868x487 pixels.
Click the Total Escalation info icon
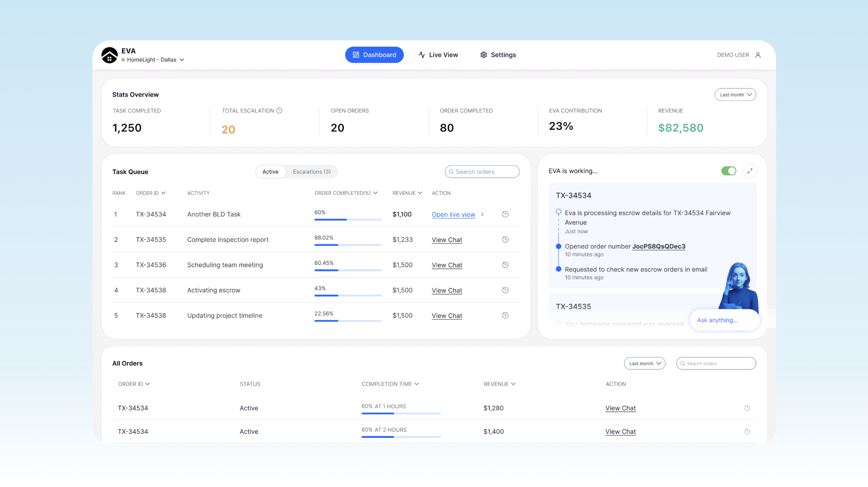pos(279,110)
